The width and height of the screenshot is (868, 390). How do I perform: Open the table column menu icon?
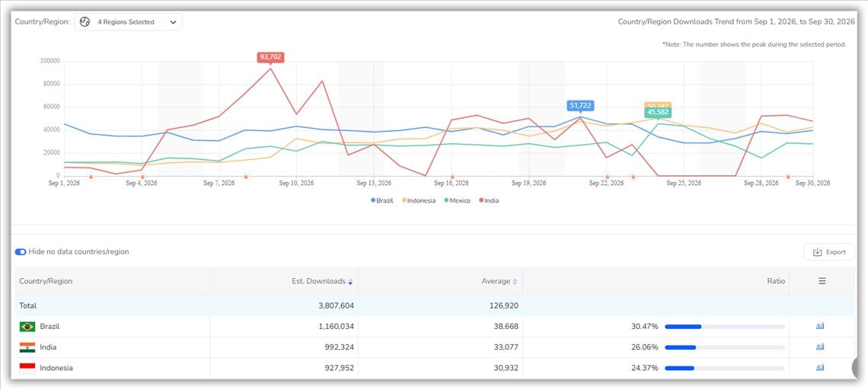pos(822,281)
